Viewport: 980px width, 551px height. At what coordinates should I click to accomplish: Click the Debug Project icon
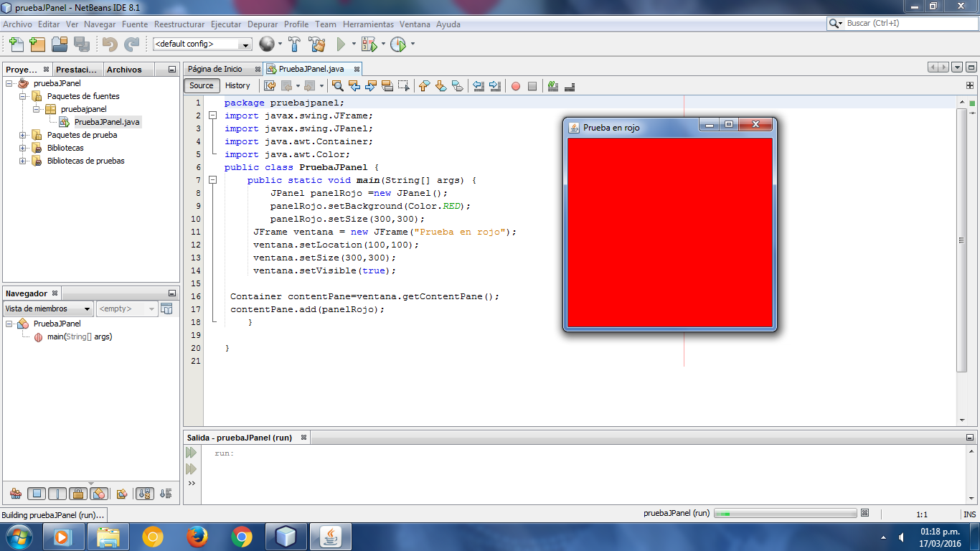coord(369,44)
